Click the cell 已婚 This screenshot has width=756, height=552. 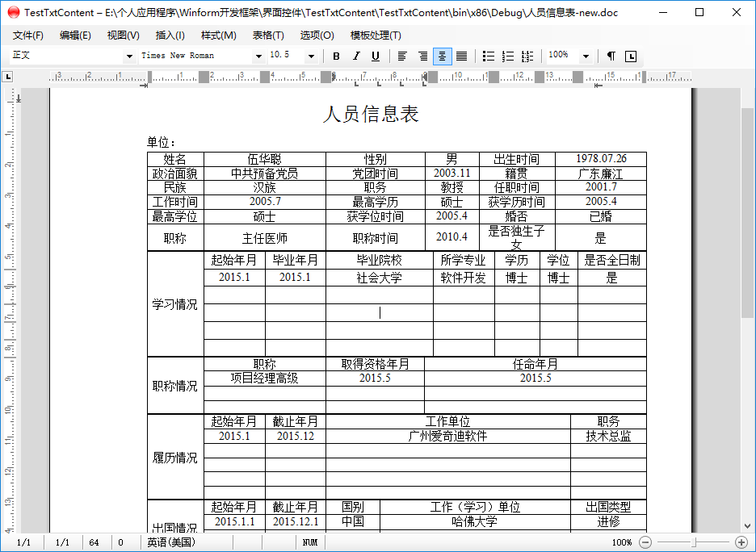601,216
